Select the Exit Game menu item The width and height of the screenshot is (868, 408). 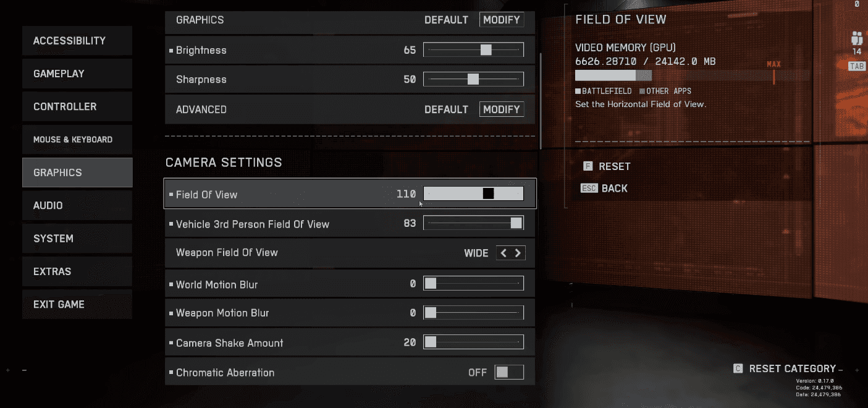[77, 304]
